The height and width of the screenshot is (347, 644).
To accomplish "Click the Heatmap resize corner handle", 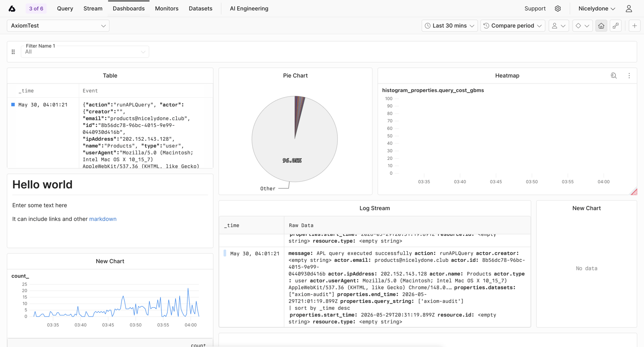I will [x=634, y=192].
